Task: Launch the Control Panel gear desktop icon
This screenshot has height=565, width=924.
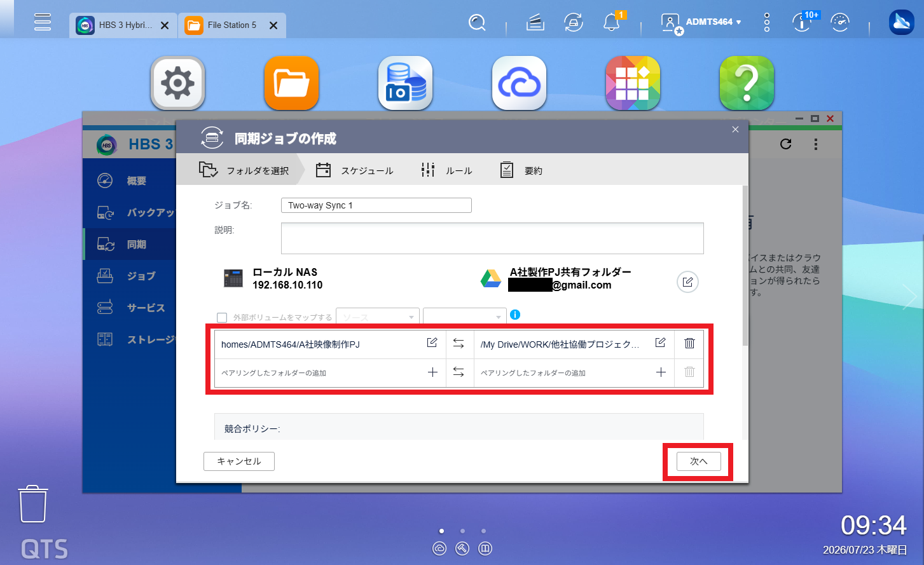Action: pos(177,83)
